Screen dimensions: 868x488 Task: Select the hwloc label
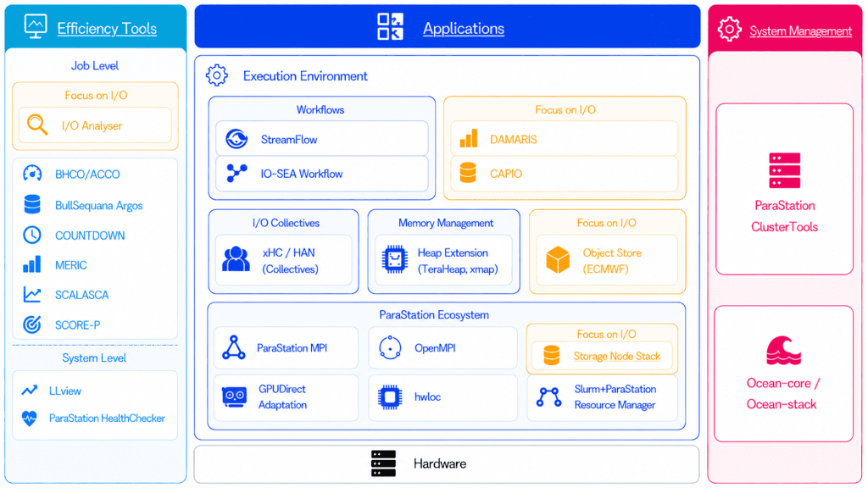pyautogui.click(x=427, y=396)
